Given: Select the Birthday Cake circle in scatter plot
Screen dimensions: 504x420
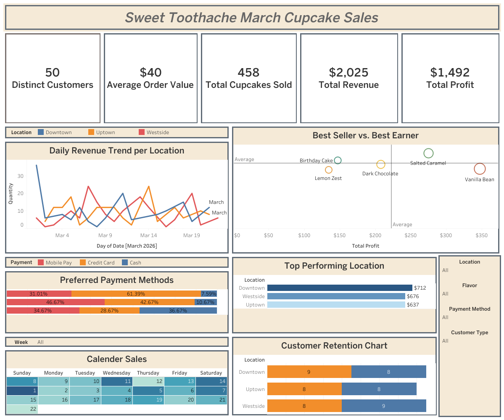Looking at the screenshot, I should coord(338,160).
